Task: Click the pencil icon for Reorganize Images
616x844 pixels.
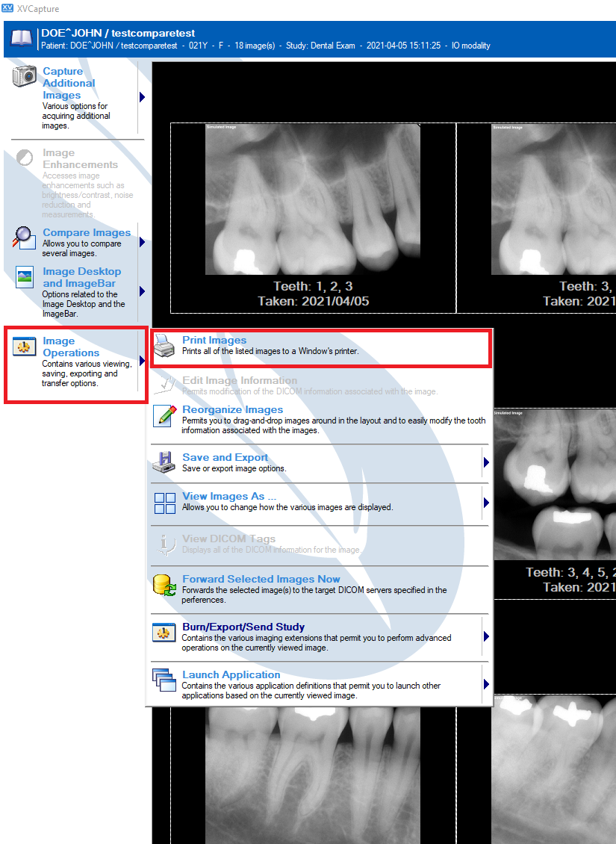Action: pos(165,415)
